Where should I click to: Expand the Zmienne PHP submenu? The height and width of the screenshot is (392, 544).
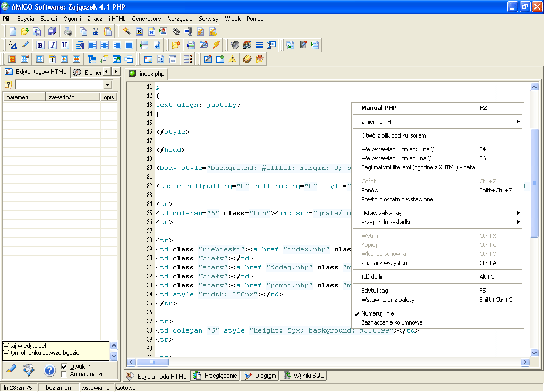[x=438, y=122]
